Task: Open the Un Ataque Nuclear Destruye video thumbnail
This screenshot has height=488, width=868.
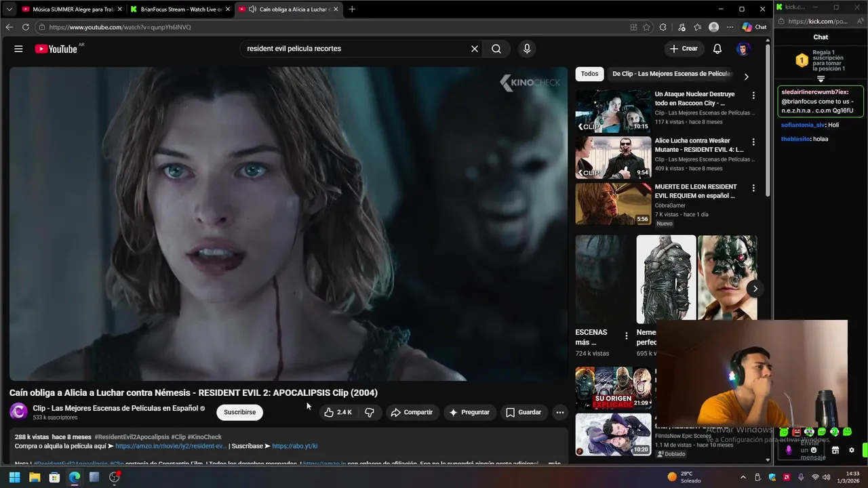Action: pos(613,111)
